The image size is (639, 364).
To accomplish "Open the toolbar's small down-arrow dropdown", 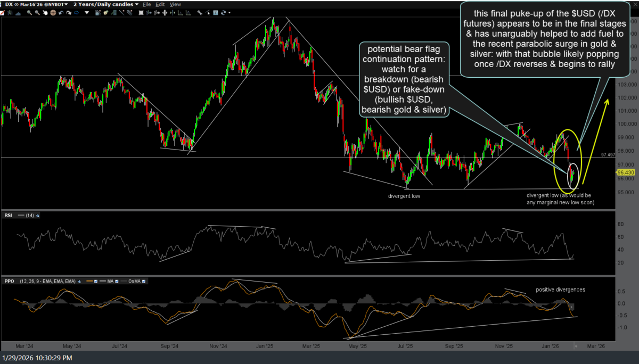I will 86,11.
